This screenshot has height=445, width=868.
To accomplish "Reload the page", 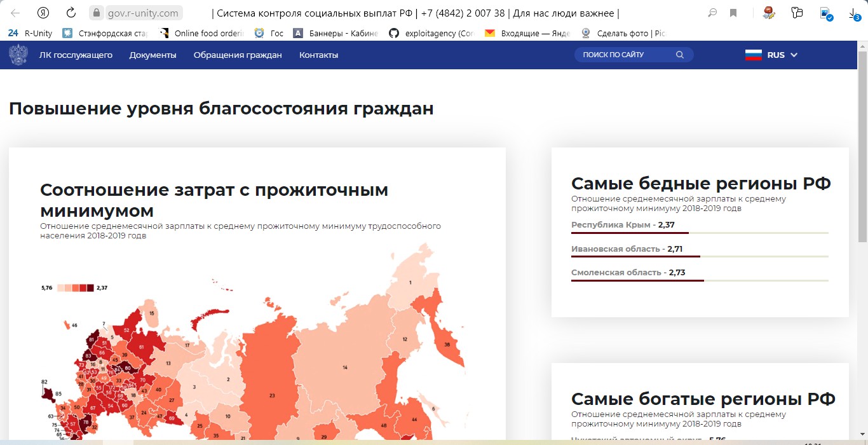I will coord(71,13).
